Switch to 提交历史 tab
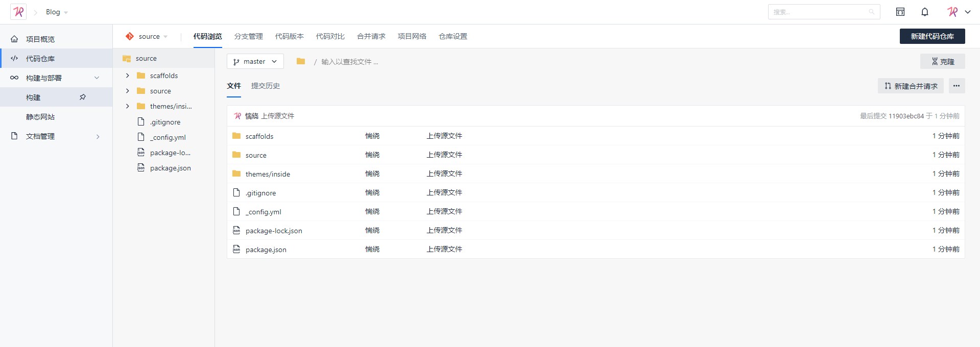 (266, 86)
